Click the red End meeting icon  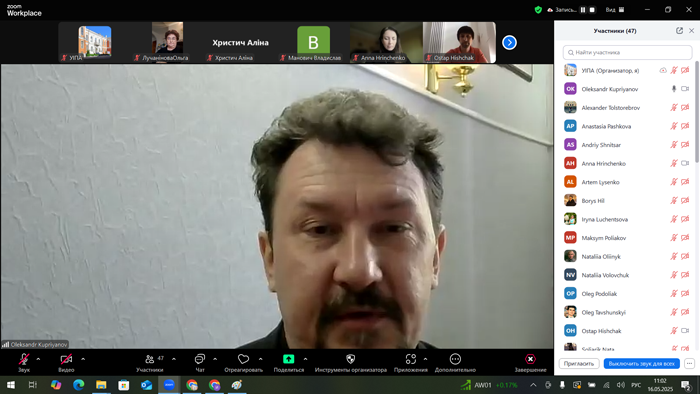pyautogui.click(x=530, y=359)
